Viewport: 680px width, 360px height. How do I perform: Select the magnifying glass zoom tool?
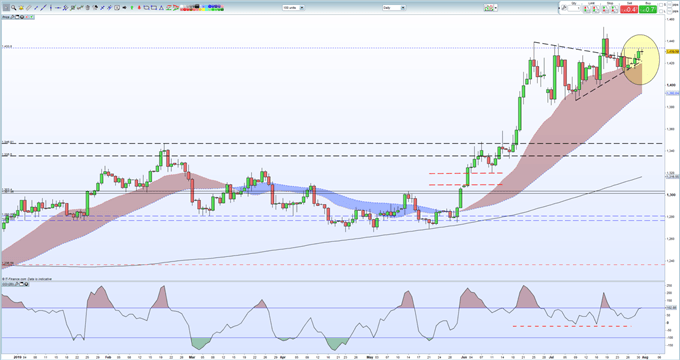point(14,7)
